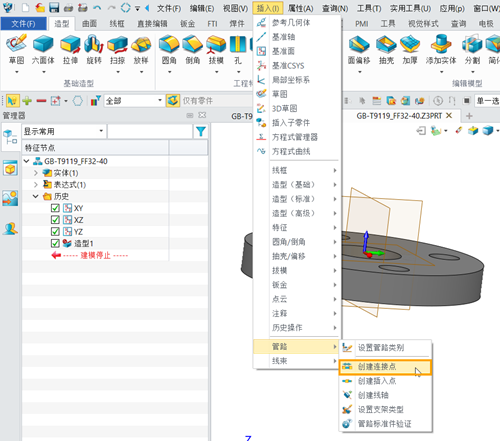Image resolution: width=500 pixels, height=441 pixels.
Task: Collapse the 历史 tree node
Action: pos(36,196)
